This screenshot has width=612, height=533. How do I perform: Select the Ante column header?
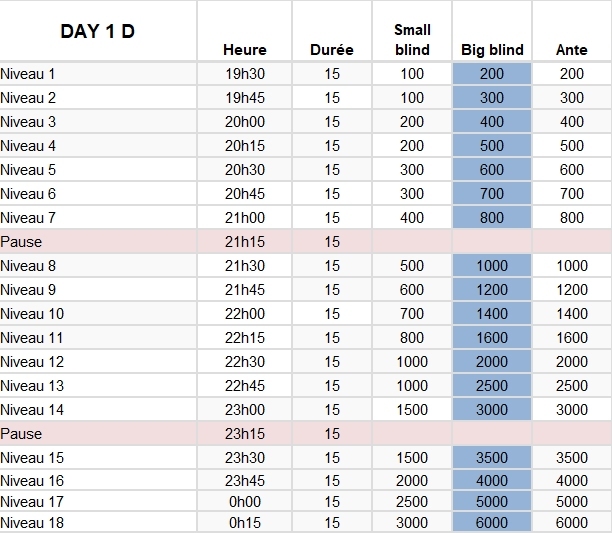[x=571, y=50]
